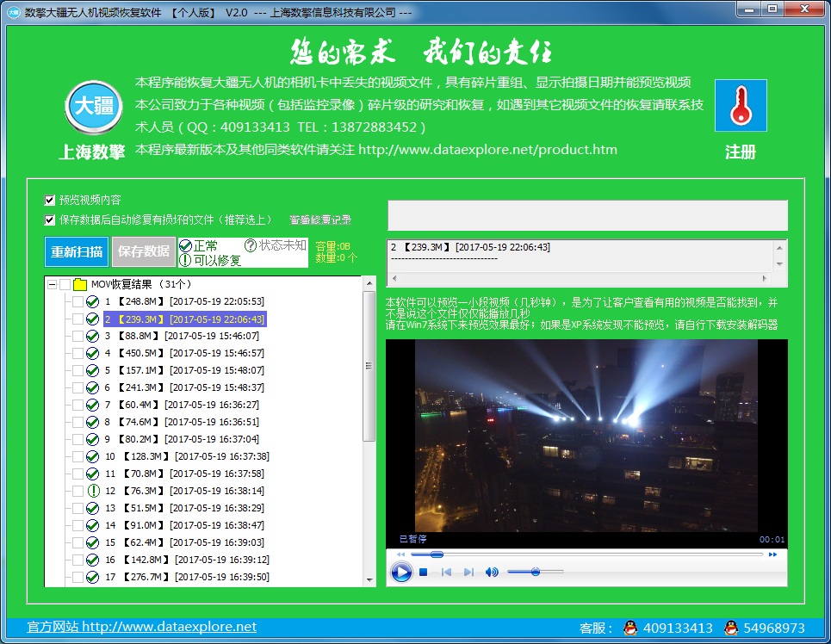Click the red thermometer 注册 icon
The width and height of the screenshot is (831, 644).
(x=740, y=108)
